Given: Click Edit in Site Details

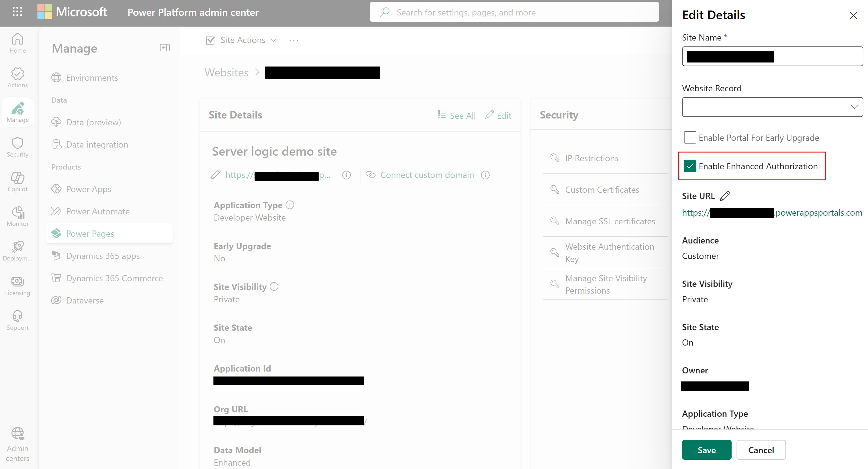Looking at the screenshot, I should pos(498,115).
